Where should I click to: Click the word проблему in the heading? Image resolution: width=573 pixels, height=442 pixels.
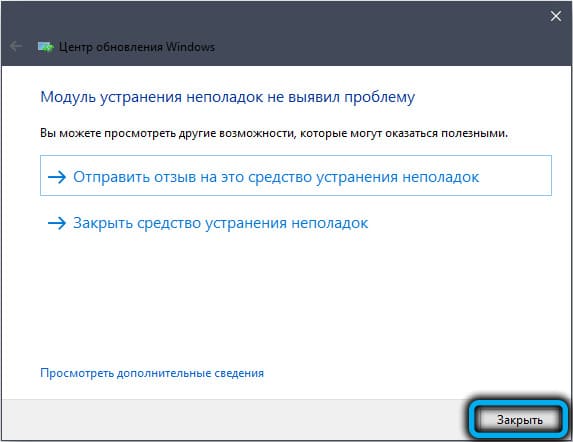(380, 98)
